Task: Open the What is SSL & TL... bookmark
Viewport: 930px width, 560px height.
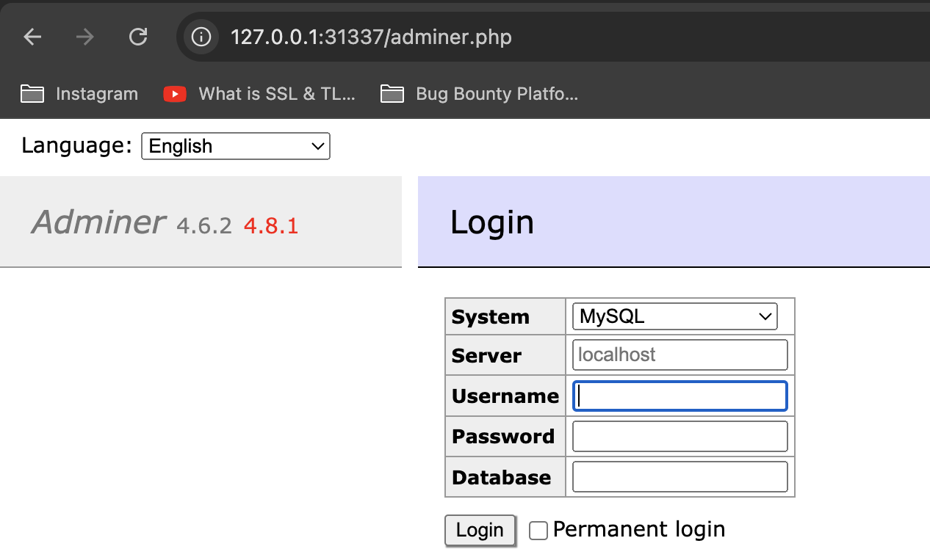Action: (x=259, y=94)
